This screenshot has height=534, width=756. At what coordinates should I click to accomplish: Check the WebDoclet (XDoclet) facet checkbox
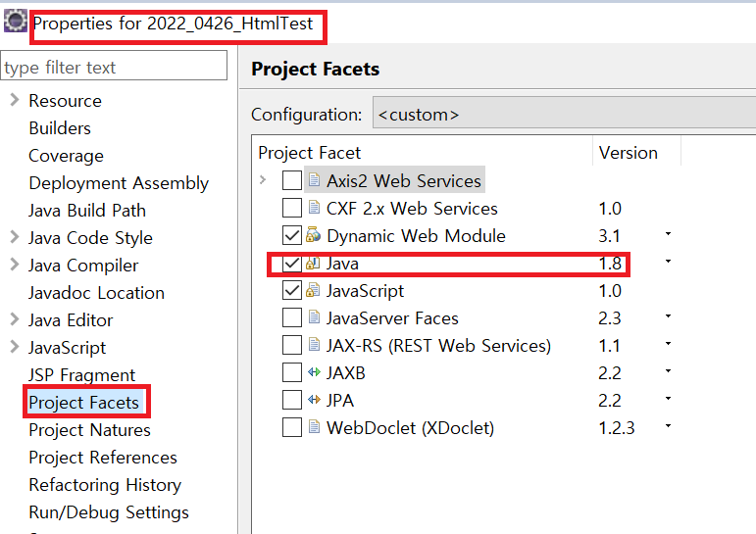[x=292, y=427]
